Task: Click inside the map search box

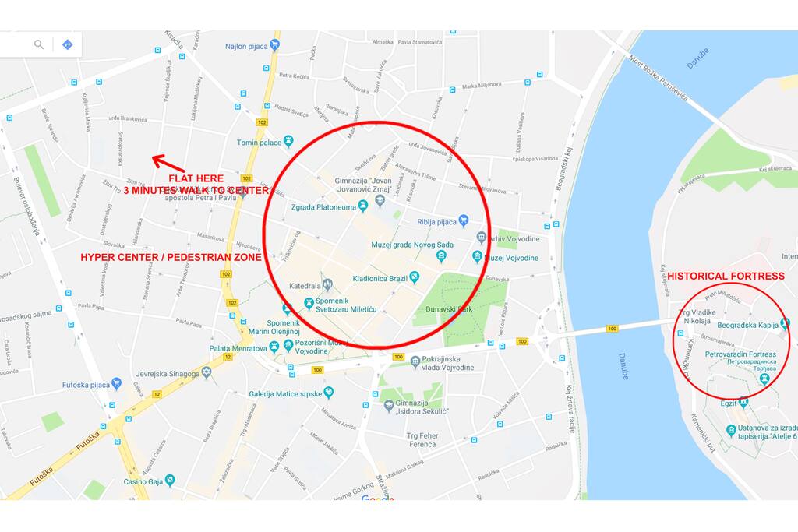Action: (16, 44)
